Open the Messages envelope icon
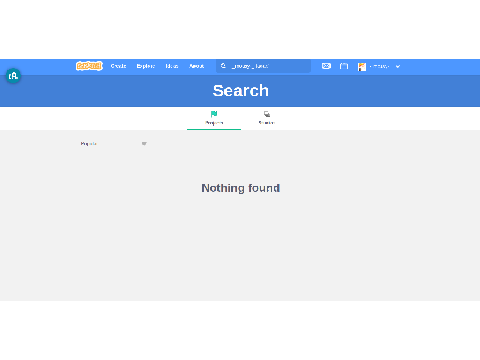This screenshot has height=360, width=480. [326, 66]
